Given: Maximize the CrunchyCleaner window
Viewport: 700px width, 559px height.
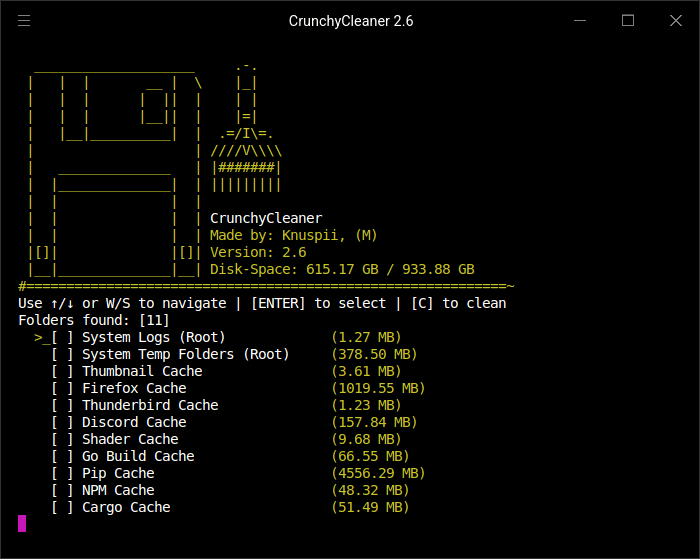Looking at the screenshot, I should click(628, 21).
